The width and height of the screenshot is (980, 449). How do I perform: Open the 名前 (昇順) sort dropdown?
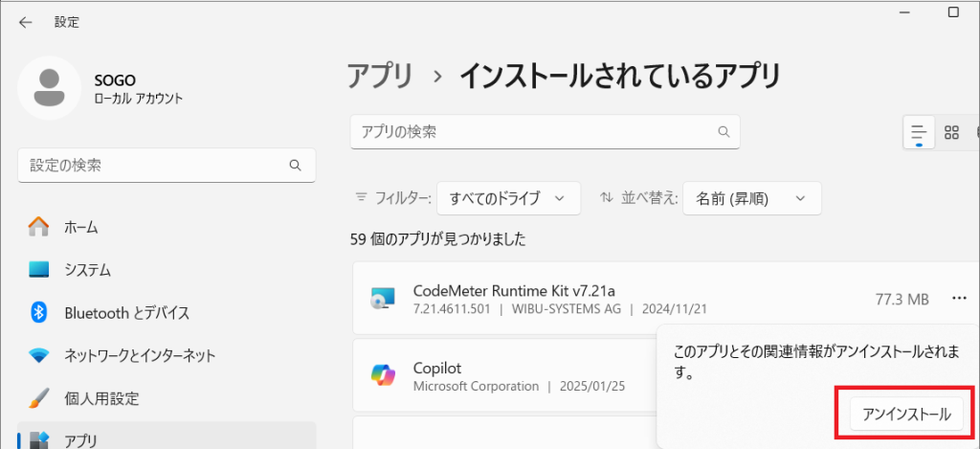click(x=752, y=198)
